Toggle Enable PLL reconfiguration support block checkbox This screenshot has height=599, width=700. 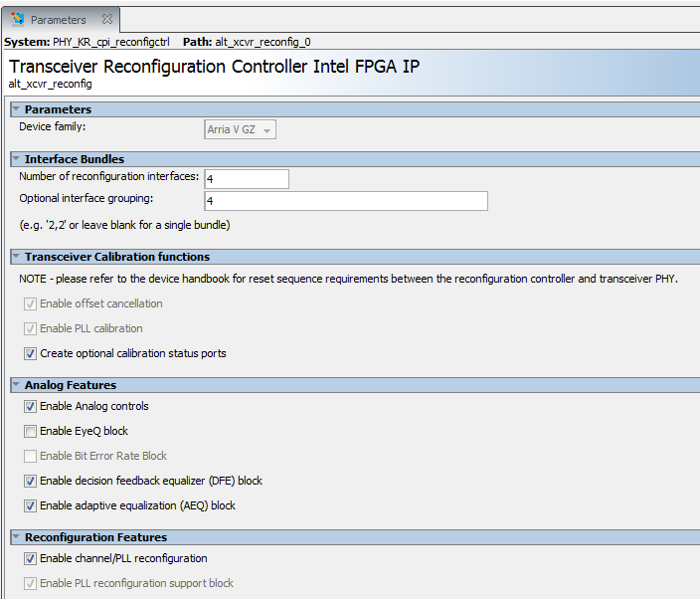click(30, 583)
